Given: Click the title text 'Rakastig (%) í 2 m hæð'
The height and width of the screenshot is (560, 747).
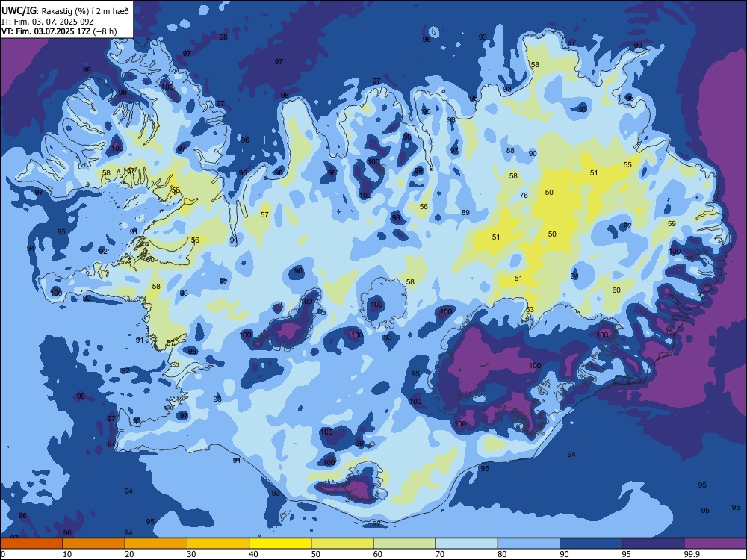Looking at the screenshot, I should (x=86, y=11).
